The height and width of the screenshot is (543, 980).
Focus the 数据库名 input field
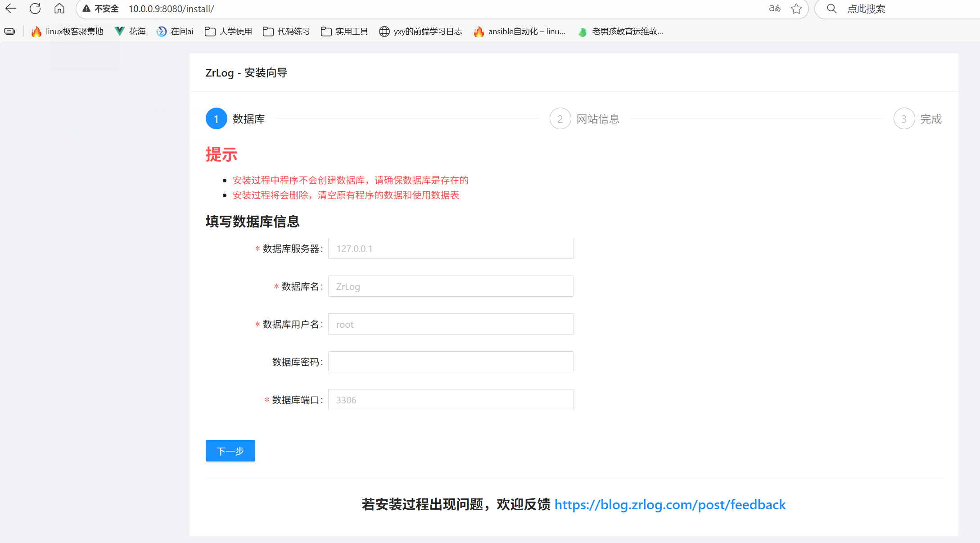point(451,286)
